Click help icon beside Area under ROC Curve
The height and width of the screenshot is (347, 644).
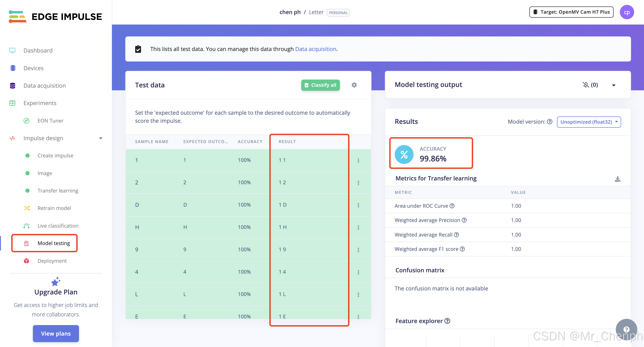pyautogui.click(x=452, y=206)
